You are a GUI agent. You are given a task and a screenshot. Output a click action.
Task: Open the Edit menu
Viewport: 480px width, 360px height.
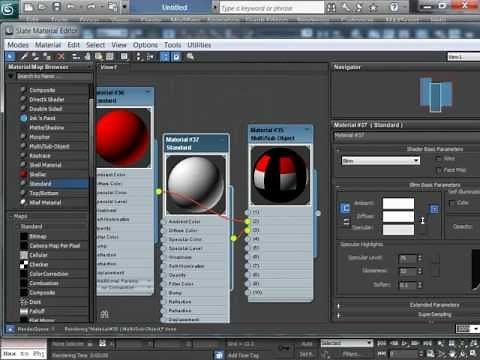(73, 45)
